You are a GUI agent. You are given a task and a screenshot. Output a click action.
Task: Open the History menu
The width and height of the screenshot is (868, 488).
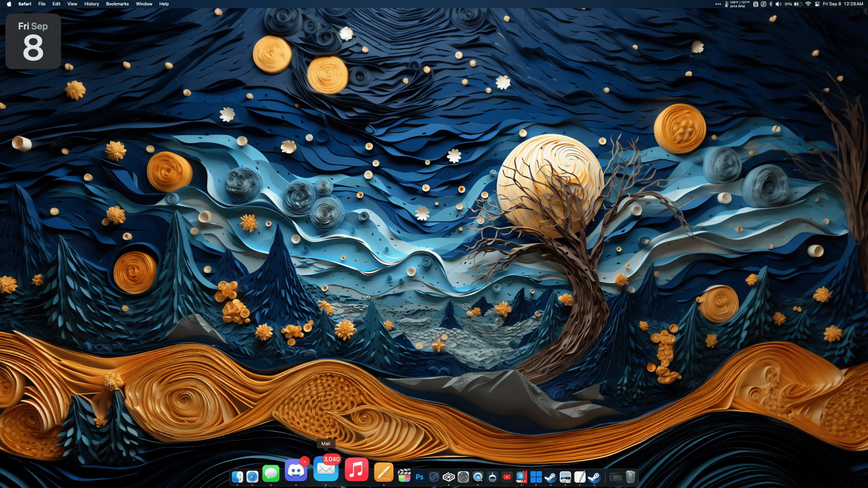(91, 4)
